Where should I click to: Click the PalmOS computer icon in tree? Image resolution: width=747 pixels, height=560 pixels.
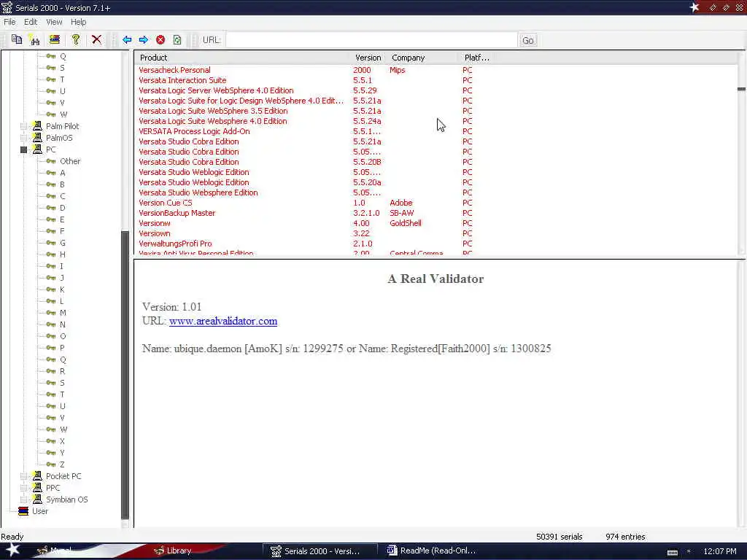[37, 138]
